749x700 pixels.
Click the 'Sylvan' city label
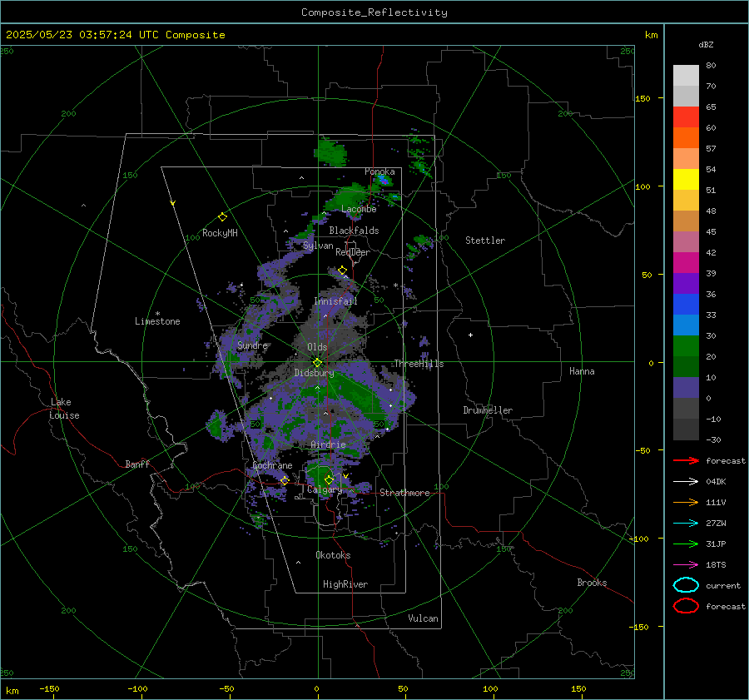coord(318,246)
